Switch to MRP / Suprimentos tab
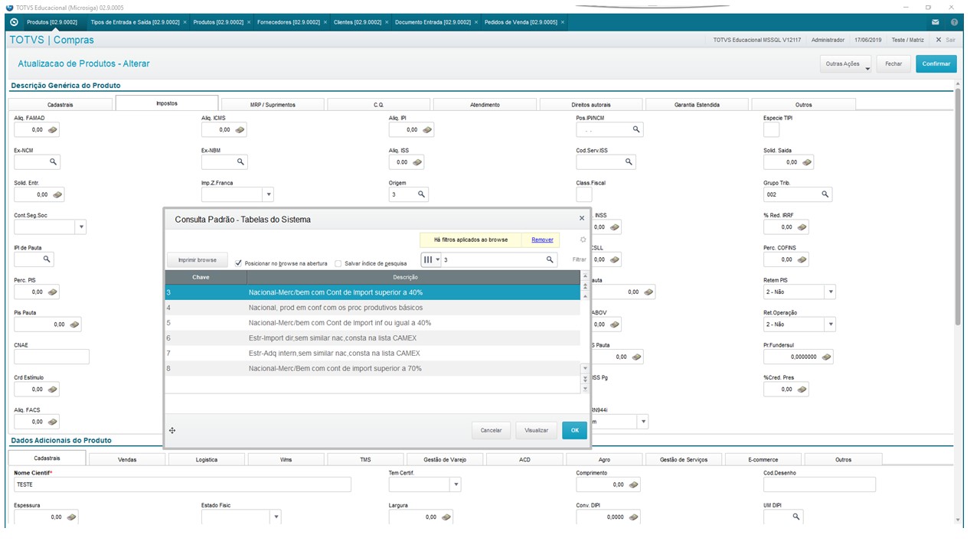The image size is (980, 551). point(273,104)
